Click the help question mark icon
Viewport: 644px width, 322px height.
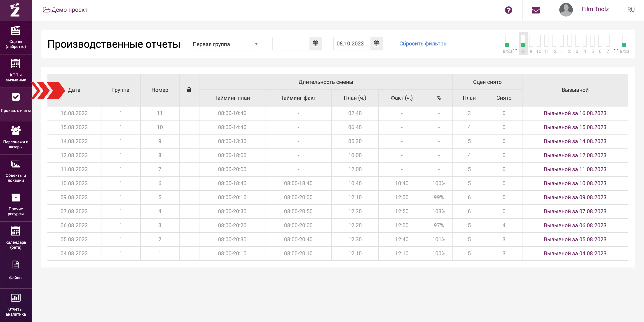[x=508, y=10]
